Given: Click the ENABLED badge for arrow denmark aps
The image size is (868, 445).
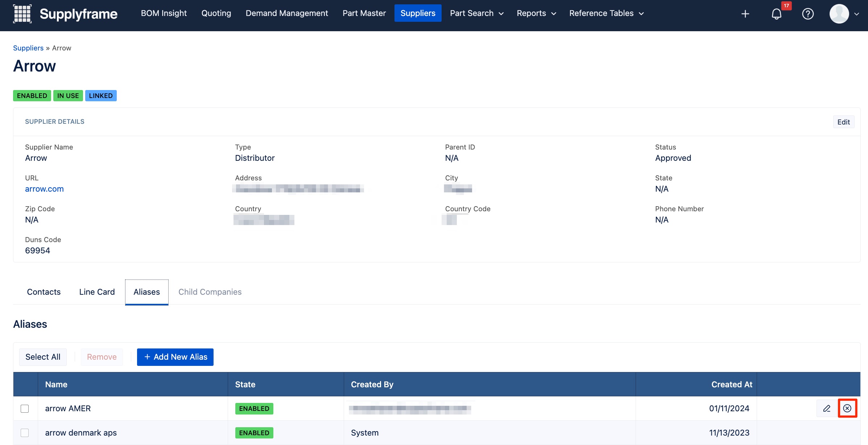Looking at the screenshot, I should click(x=254, y=433).
